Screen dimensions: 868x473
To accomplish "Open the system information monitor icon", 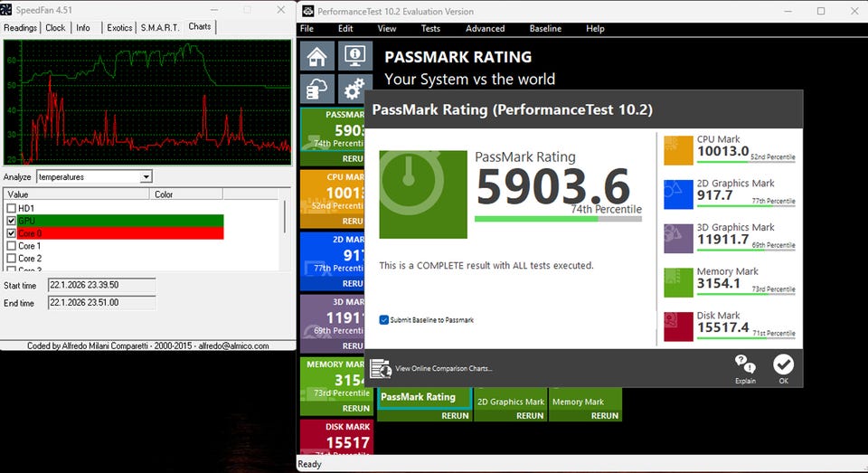I will [354, 56].
